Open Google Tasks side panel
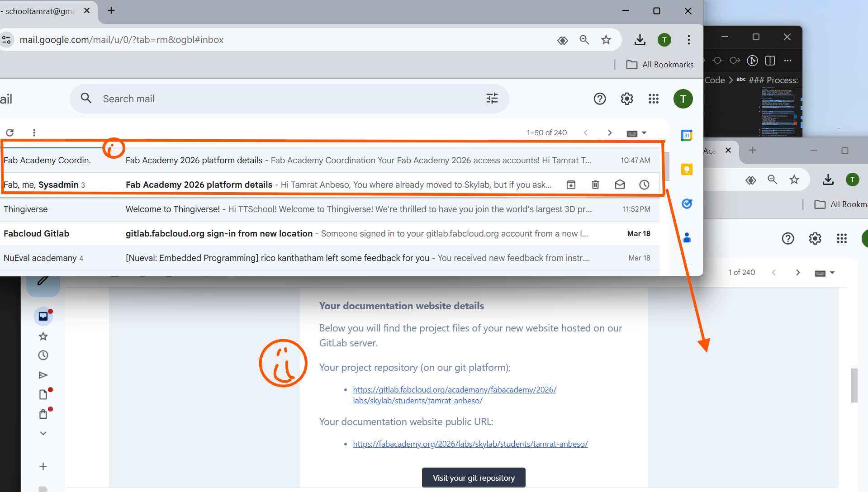This screenshot has height=492, width=868. click(x=687, y=203)
